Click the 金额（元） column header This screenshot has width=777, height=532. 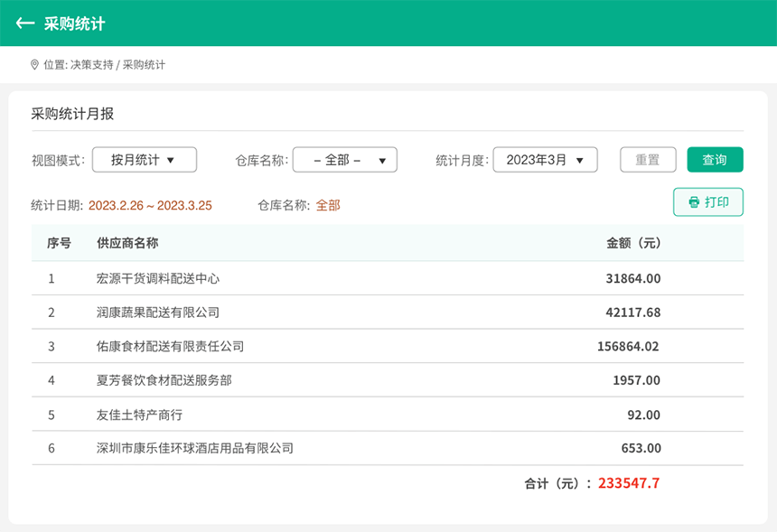pyautogui.click(x=633, y=243)
